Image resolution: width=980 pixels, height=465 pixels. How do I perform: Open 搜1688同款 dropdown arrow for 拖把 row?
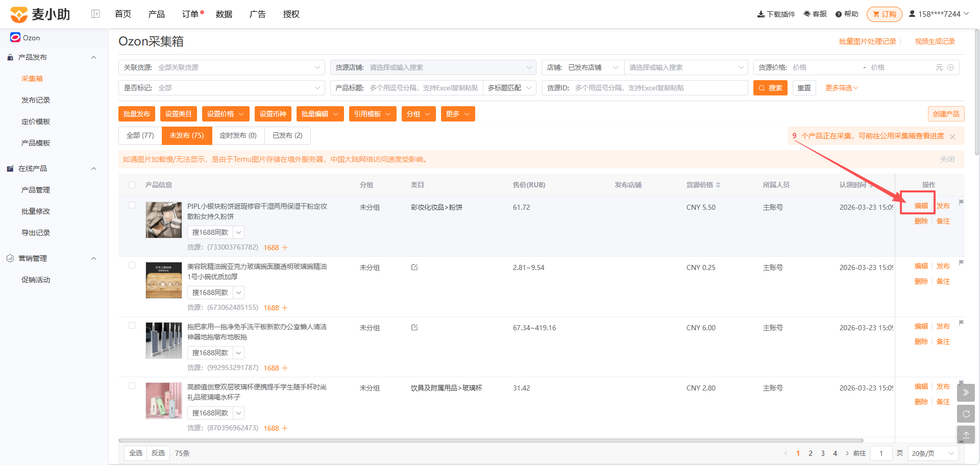point(238,353)
